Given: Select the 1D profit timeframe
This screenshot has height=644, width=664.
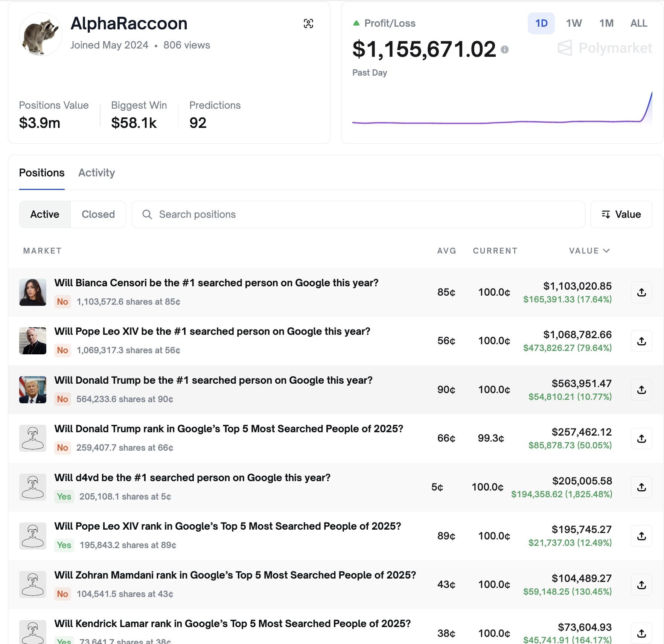Looking at the screenshot, I should pyautogui.click(x=541, y=23).
